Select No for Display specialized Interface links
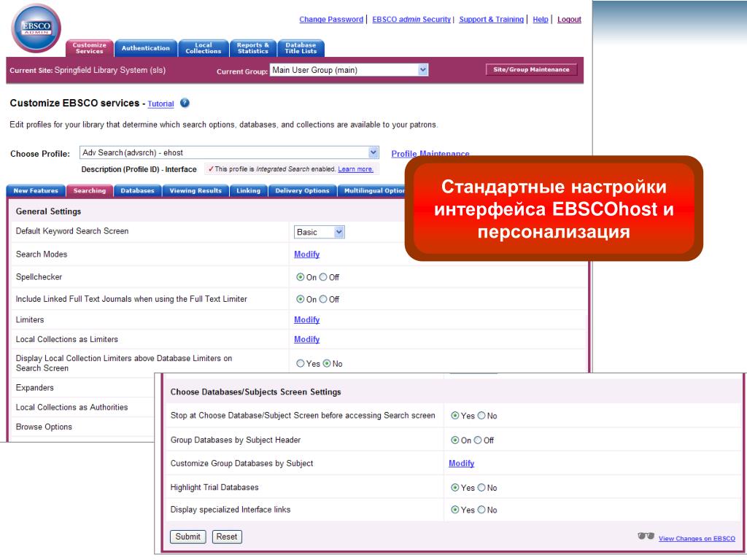This screenshot has width=747, height=560. [x=481, y=510]
